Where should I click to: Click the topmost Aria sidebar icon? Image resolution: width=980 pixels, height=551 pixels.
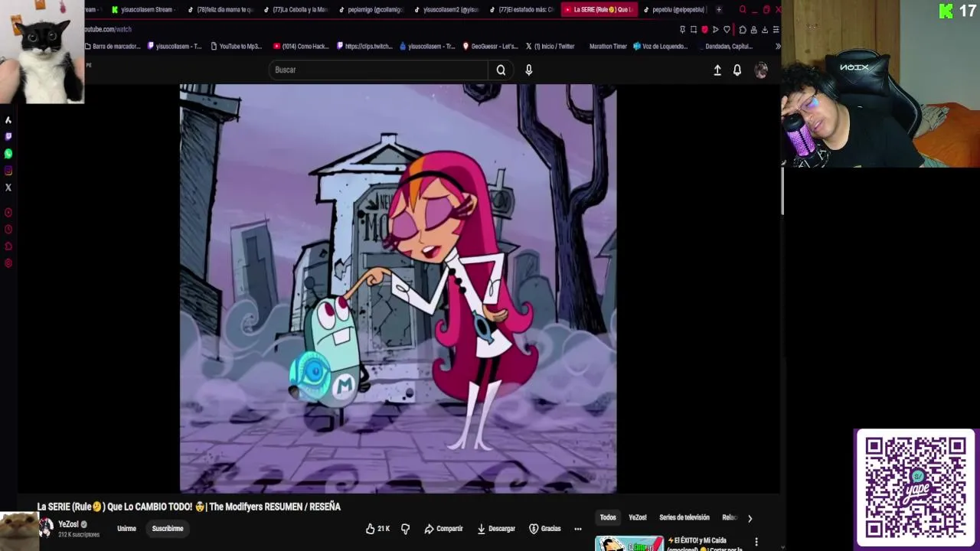click(8, 119)
